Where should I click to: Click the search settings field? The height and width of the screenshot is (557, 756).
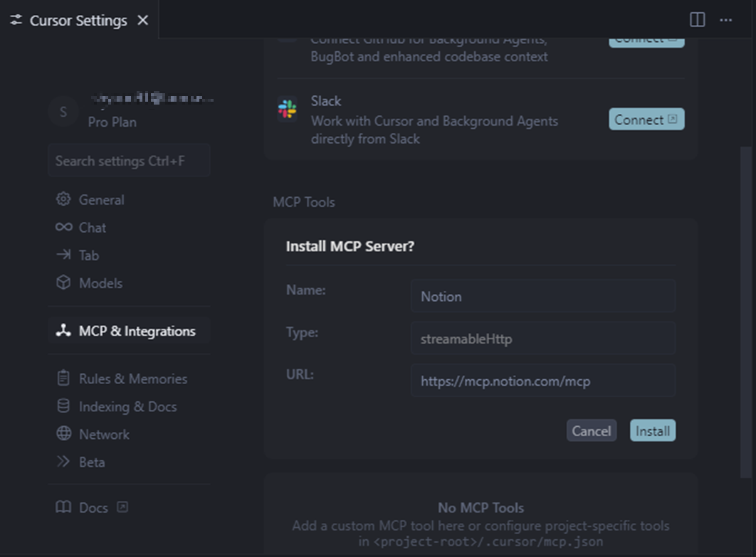129,160
